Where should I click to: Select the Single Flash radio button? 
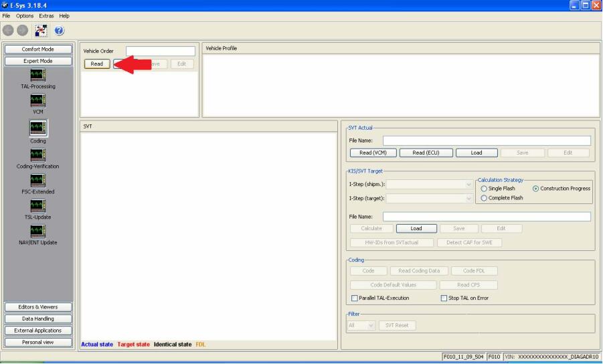[484, 189]
